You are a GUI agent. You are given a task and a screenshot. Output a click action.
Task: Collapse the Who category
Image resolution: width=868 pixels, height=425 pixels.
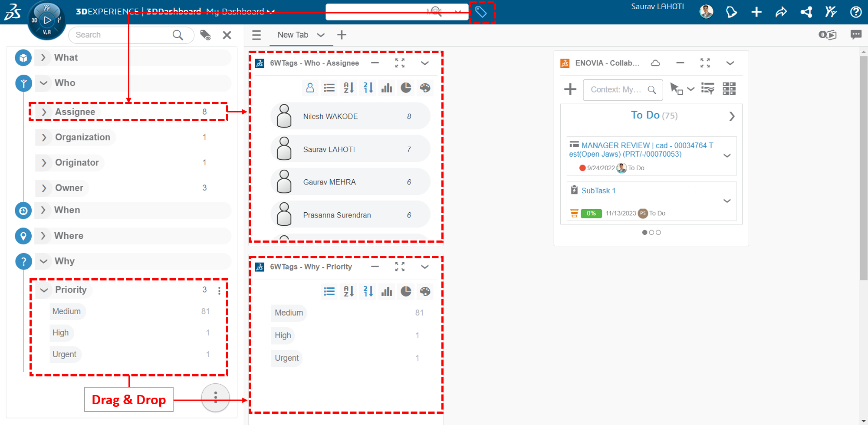43,83
